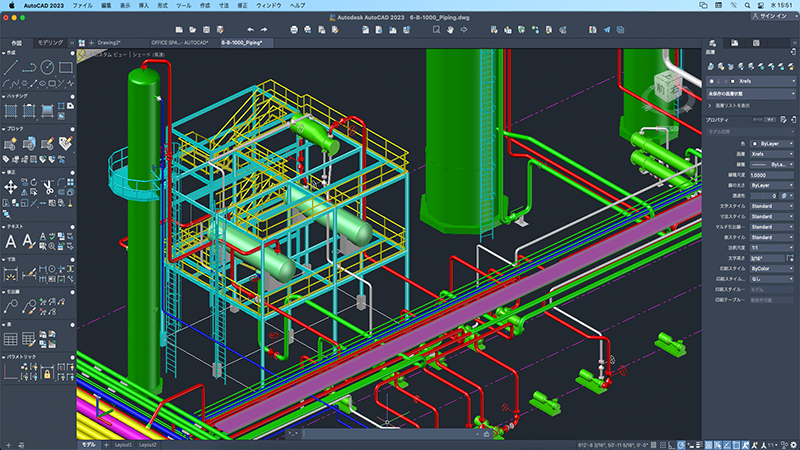Open the ファイル menu
Screen dimensions: 800x450
pos(82,5)
